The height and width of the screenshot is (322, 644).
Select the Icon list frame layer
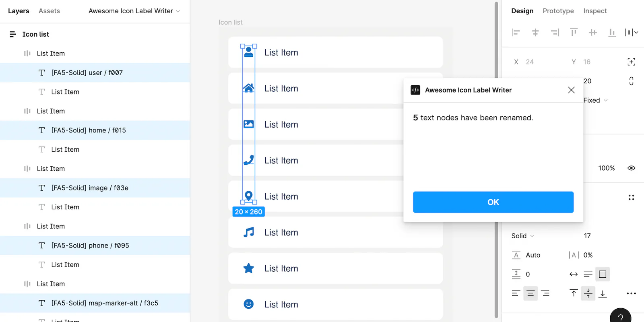click(x=95, y=34)
